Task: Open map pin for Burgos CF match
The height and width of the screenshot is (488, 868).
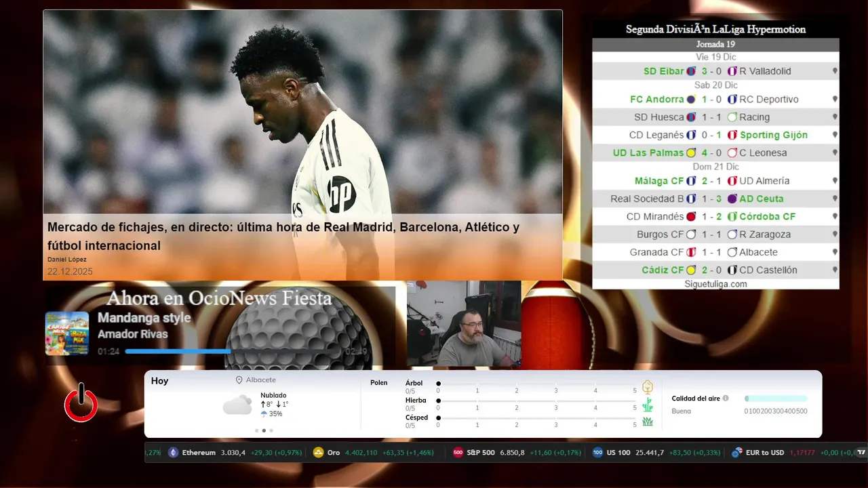Action: tap(835, 235)
